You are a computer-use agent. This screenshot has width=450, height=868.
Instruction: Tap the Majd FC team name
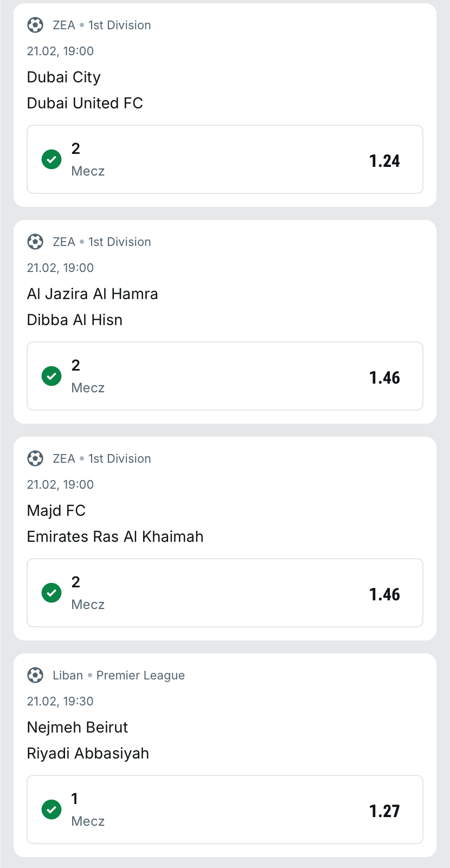pos(56,510)
